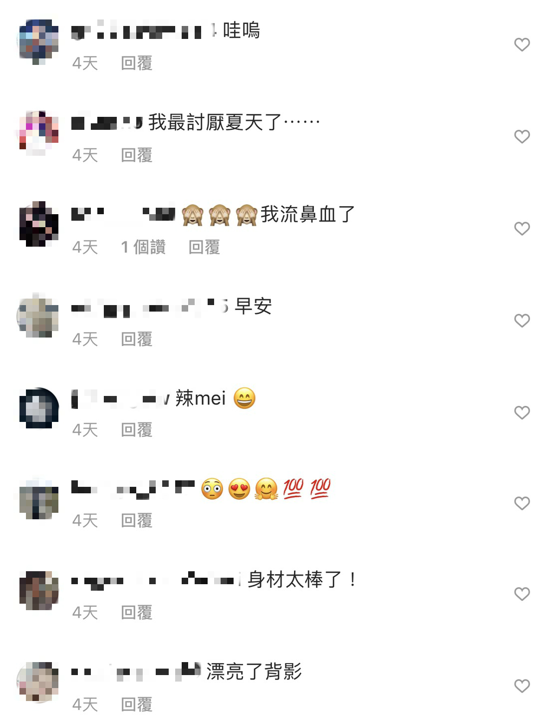Image resolution: width=560 pixels, height=728 pixels.
Task: Like the 漂亮了背影 comment
Action: tap(522, 686)
